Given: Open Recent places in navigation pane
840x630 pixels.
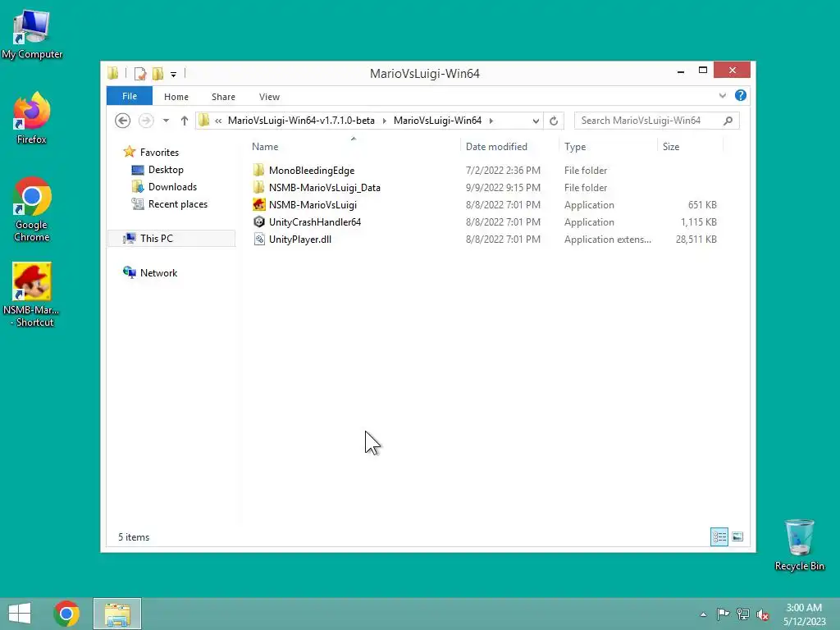Looking at the screenshot, I should [178, 204].
